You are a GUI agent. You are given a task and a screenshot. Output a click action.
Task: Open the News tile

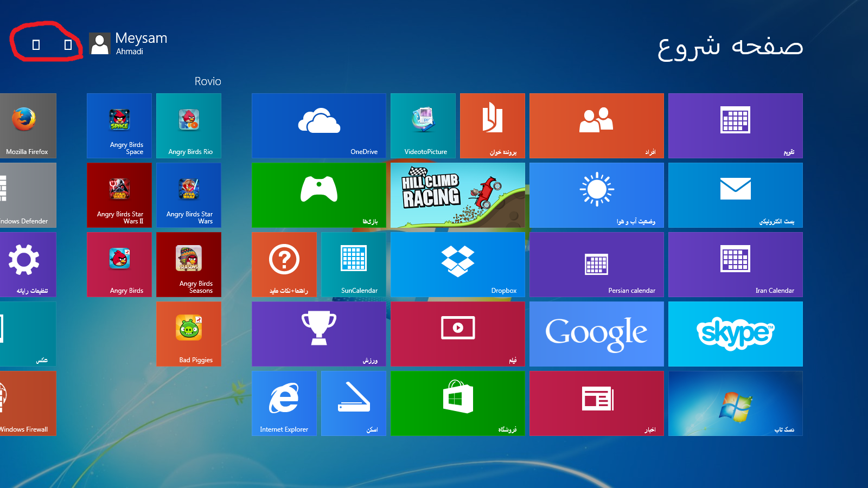[x=597, y=403]
